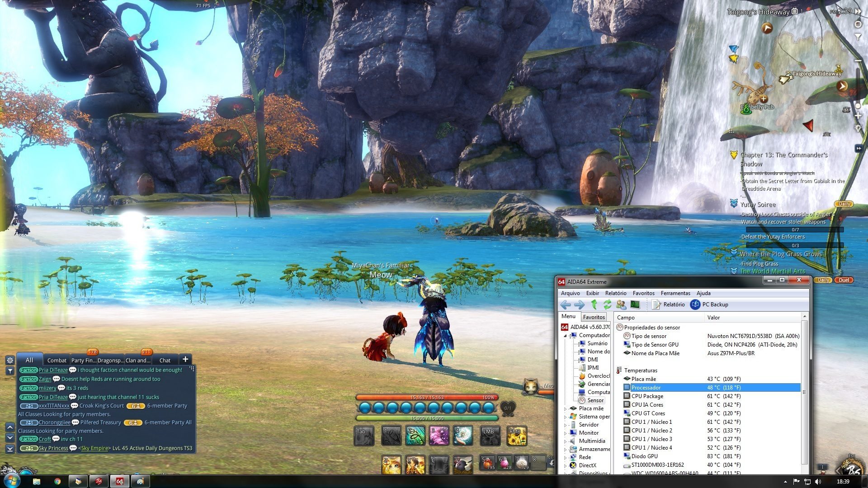
Task: Collapse the Computador tree node
Action: tap(565, 336)
